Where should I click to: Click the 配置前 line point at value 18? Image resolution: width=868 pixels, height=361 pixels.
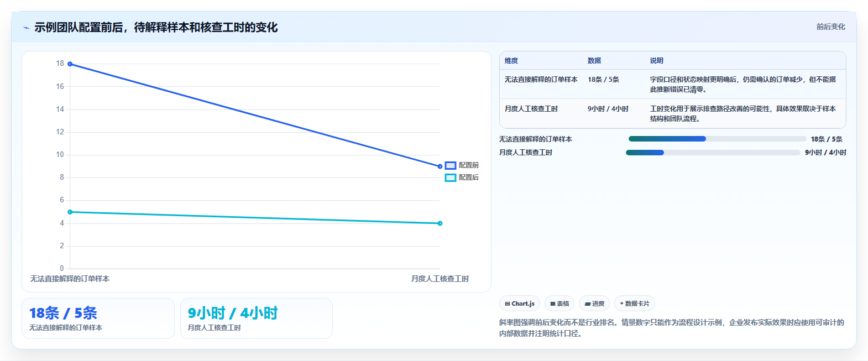[x=70, y=64]
